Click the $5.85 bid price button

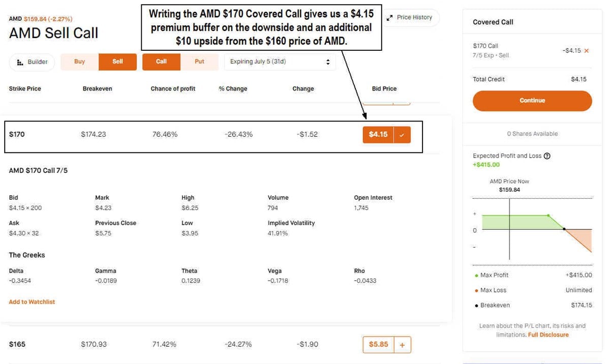click(378, 345)
